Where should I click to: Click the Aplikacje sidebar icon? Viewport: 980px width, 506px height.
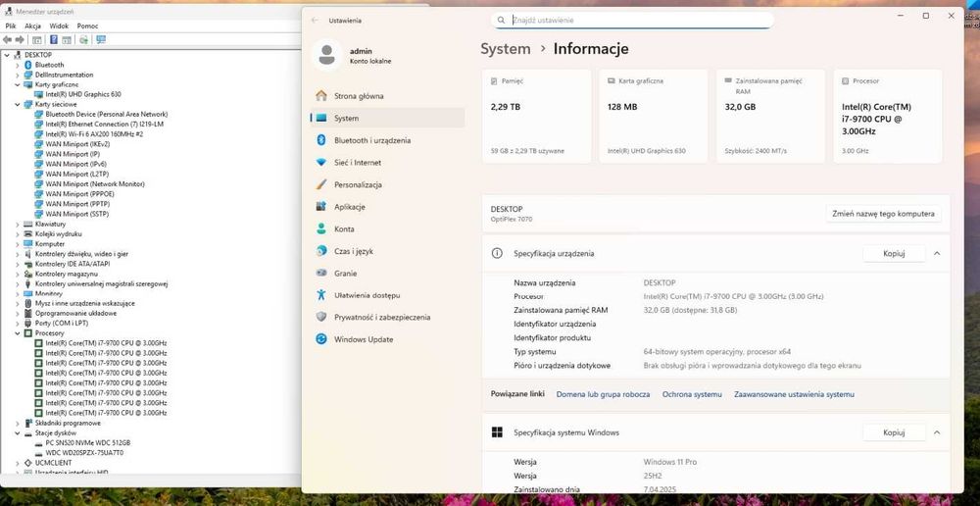point(321,206)
